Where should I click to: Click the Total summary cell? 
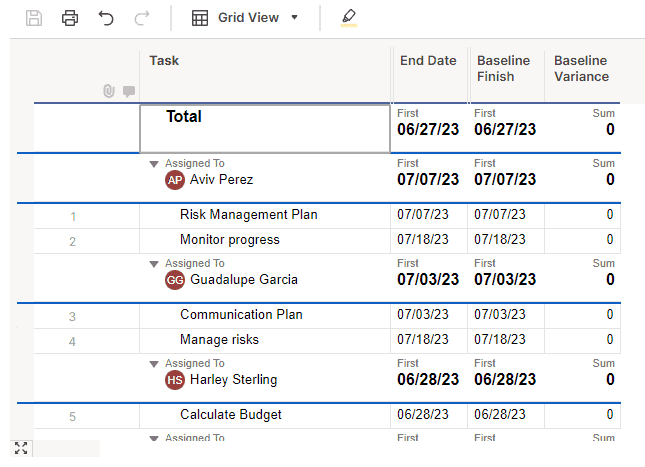pyautogui.click(x=264, y=128)
